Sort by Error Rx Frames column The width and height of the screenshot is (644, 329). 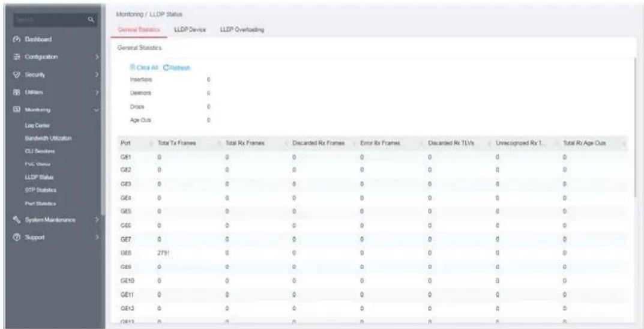click(380, 143)
